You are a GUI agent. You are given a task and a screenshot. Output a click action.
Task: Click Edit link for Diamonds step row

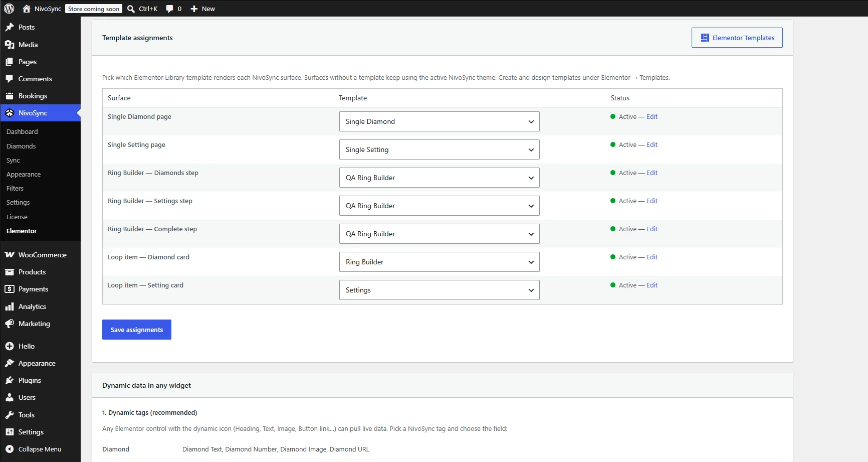click(652, 173)
